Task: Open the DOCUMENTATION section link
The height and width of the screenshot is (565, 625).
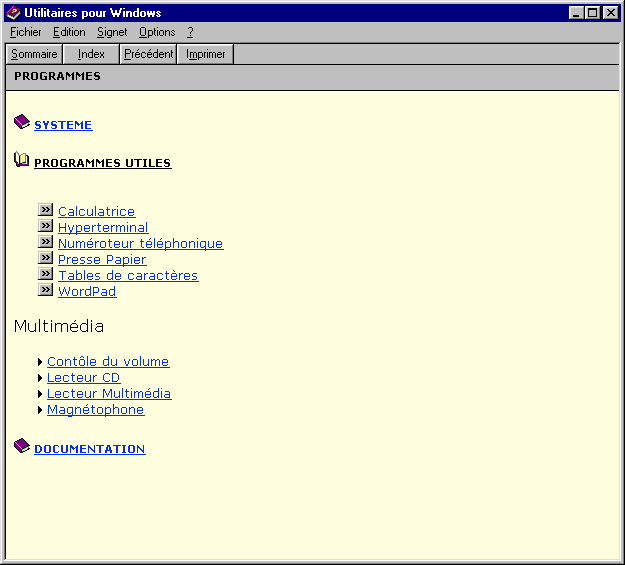Action: coord(90,449)
